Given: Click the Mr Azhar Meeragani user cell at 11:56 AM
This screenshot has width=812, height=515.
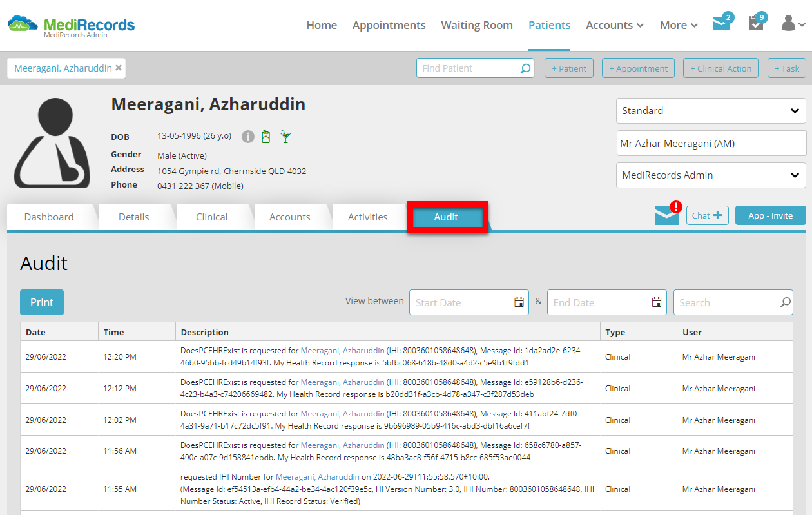Looking at the screenshot, I should [719, 452].
